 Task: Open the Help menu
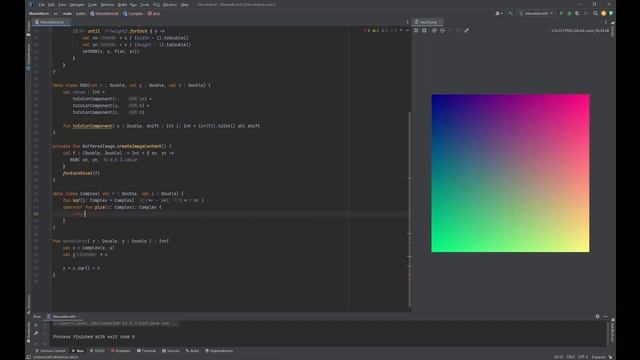(x=184, y=4)
